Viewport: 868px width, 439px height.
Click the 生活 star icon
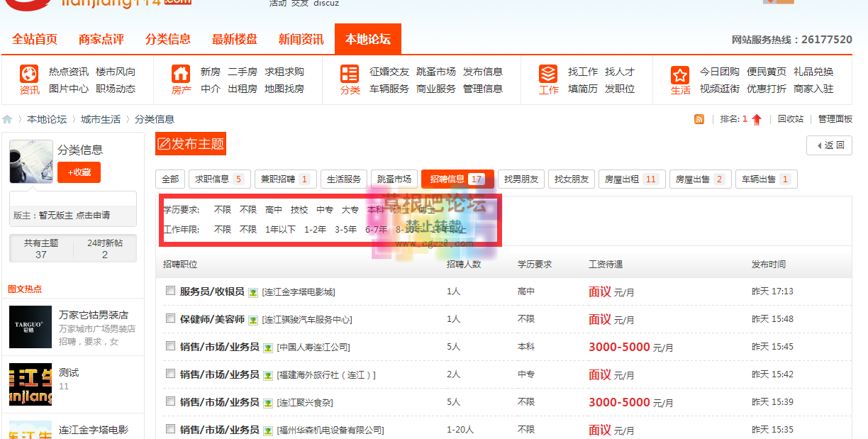(679, 73)
